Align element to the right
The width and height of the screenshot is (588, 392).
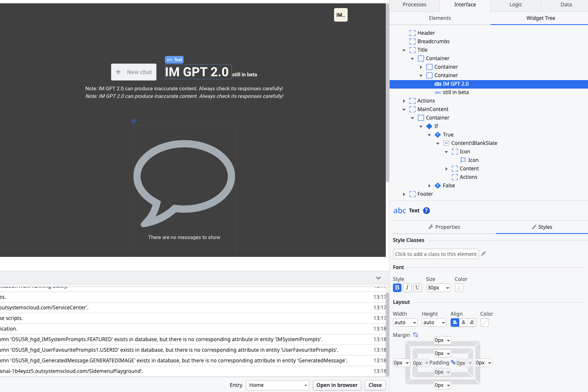472,322
